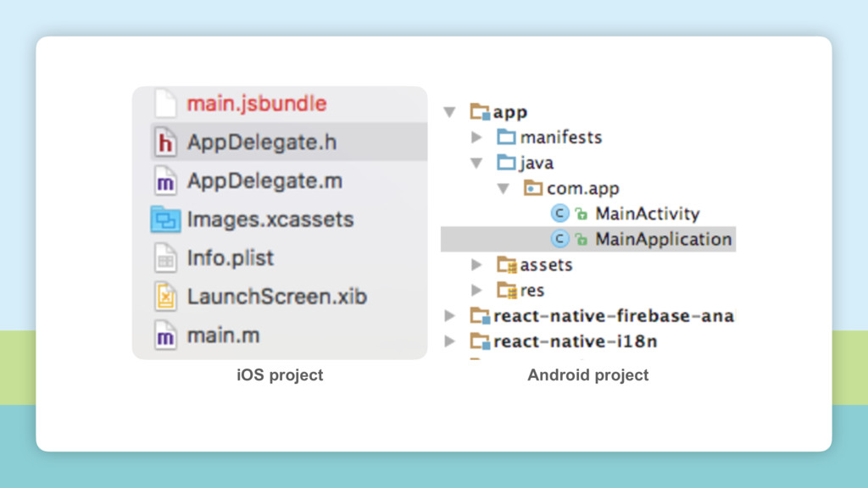Click the main.jsbundle file icon
The height and width of the screenshot is (488, 868).
click(165, 103)
